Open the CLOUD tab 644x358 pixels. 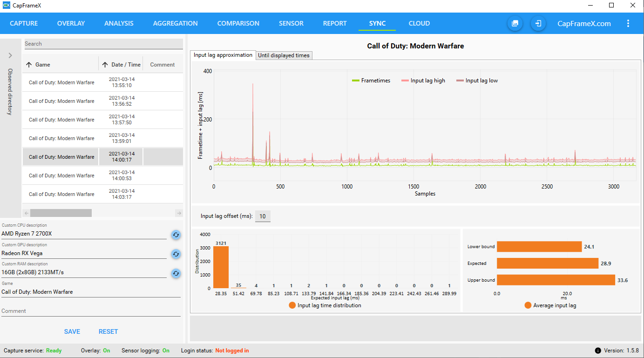(x=419, y=23)
